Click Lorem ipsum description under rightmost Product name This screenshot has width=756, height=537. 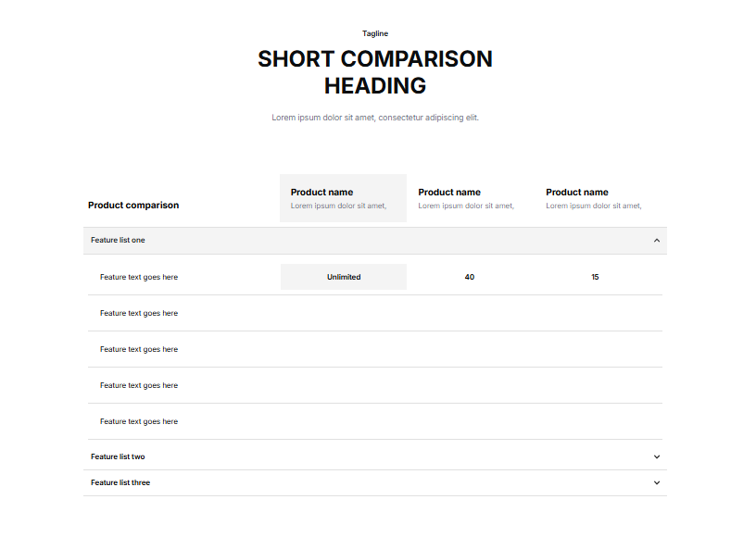[594, 206]
